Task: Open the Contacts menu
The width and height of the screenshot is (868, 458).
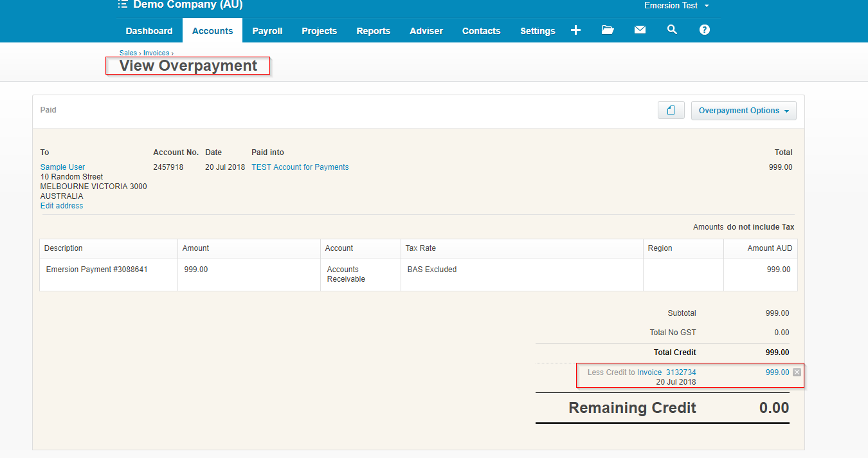Action: [x=481, y=31]
